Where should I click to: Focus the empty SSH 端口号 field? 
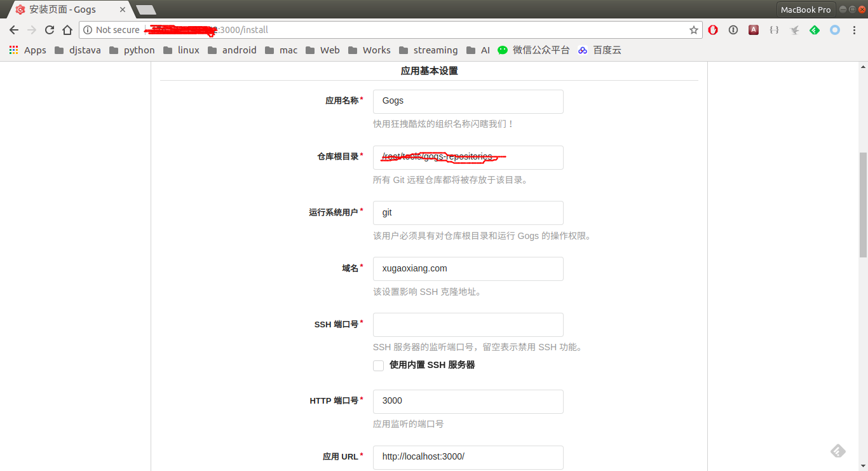click(468, 325)
